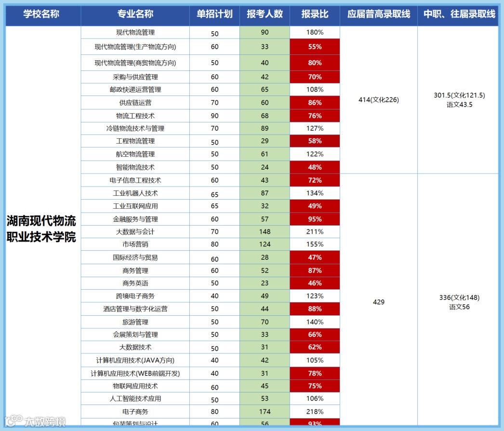Select the 报录比 column header

click(314, 14)
